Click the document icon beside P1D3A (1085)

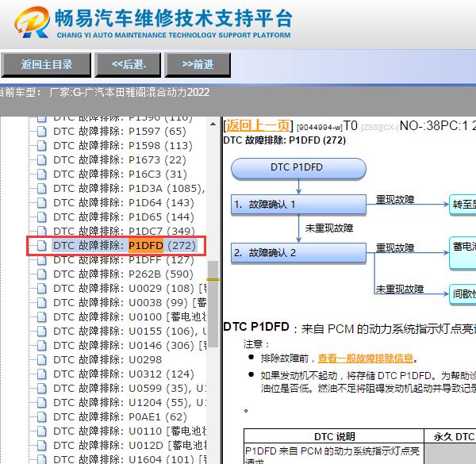41,189
